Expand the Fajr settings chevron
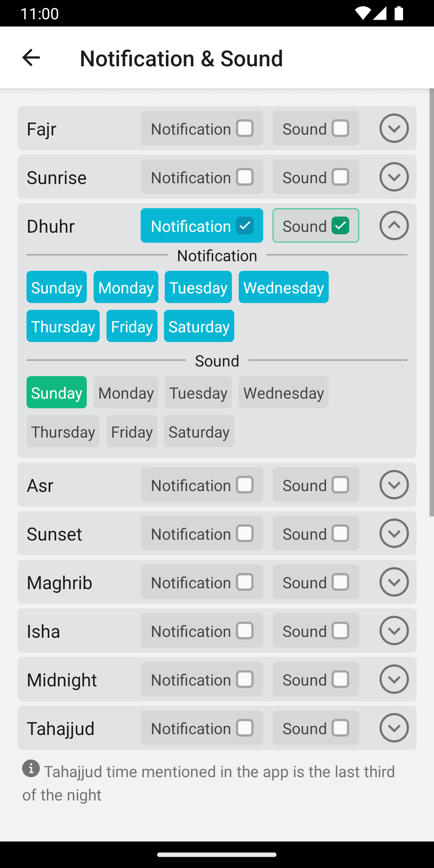Screen dimensions: 434x868 pyautogui.click(x=394, y=129)
